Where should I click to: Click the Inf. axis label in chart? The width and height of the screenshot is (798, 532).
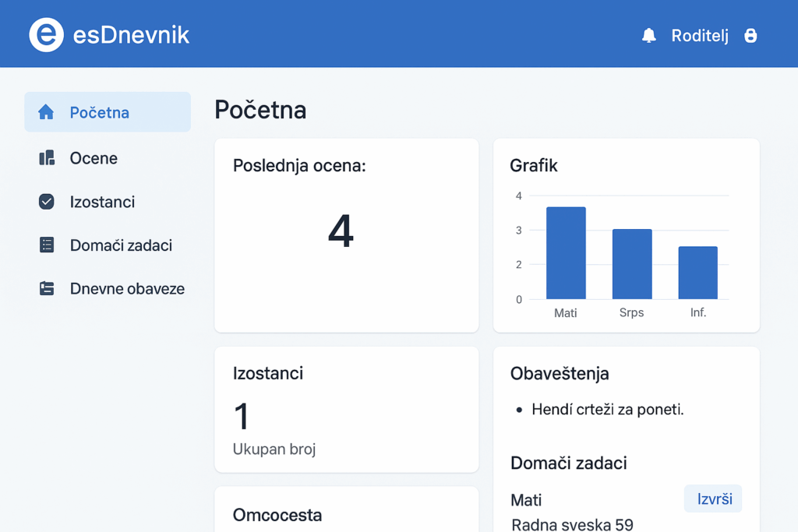(x=698, y=312)
